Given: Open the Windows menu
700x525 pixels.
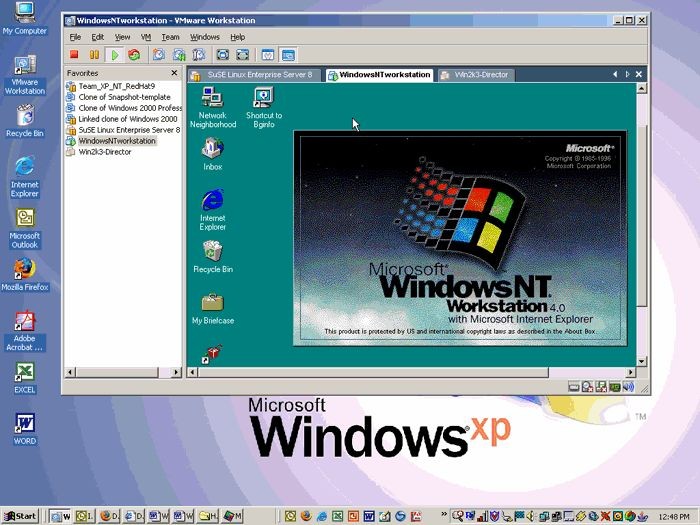Looking at the screenshot, I should [204, 37].
